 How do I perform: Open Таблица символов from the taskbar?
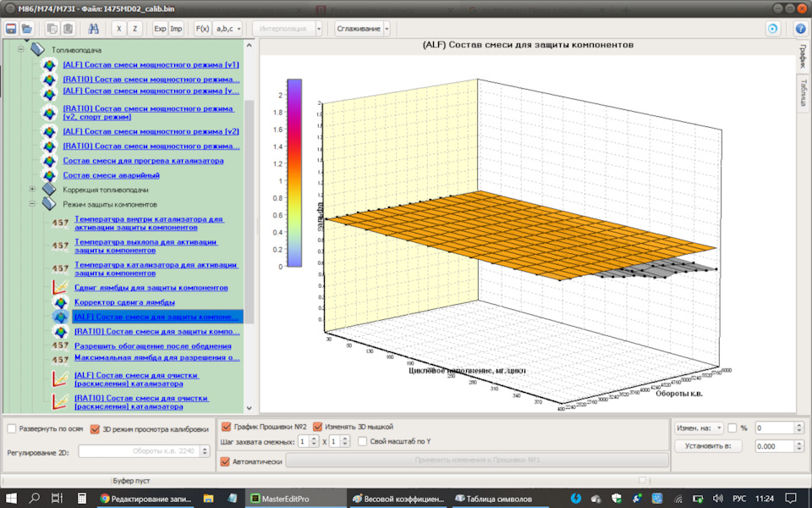click(499, 499)
